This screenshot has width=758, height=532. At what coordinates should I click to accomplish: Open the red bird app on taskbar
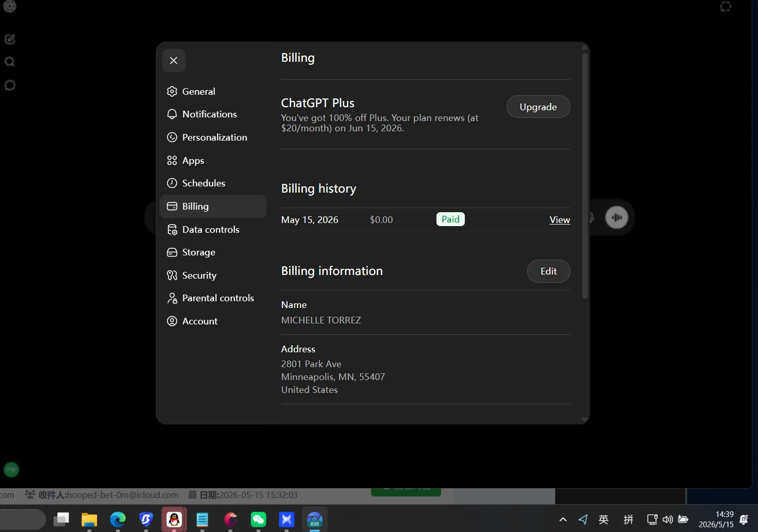pos(230,519)
